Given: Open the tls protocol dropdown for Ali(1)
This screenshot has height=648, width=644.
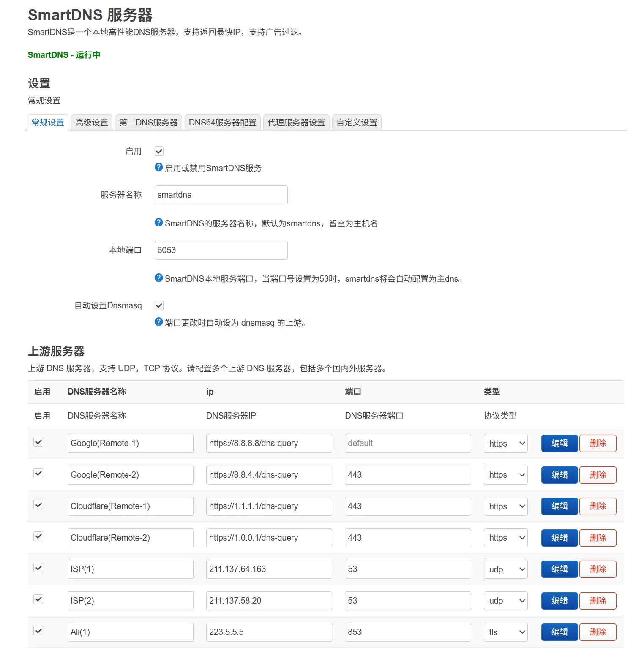Looking at the screenshot, I should (x=505, y=632).
